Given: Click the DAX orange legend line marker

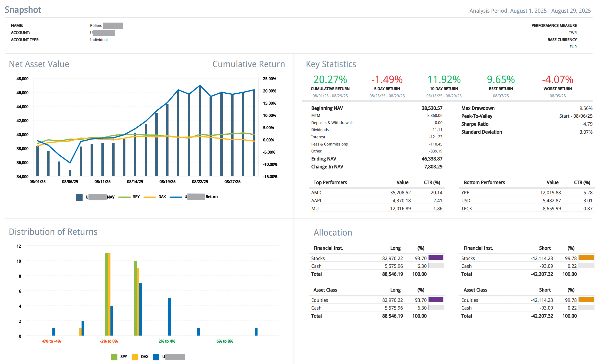Looking at the screenshot, I should point(150,197).
